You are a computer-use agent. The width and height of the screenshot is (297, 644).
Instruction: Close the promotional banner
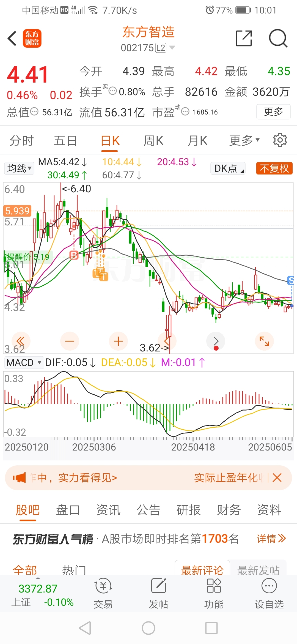point(277,477)
